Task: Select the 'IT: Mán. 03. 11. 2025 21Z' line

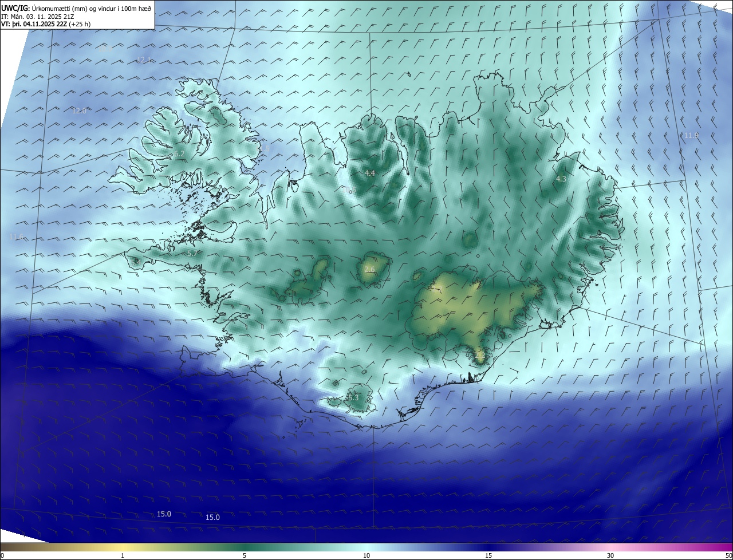Action: click(x=38, y=16)
